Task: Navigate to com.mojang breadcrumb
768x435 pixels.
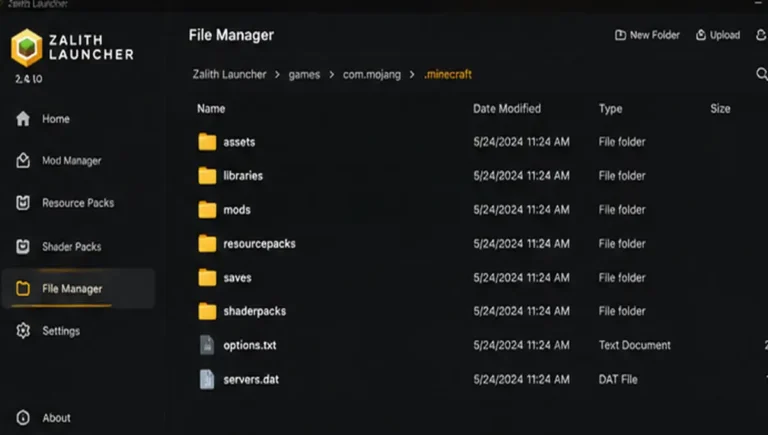Action: [372, 74]
